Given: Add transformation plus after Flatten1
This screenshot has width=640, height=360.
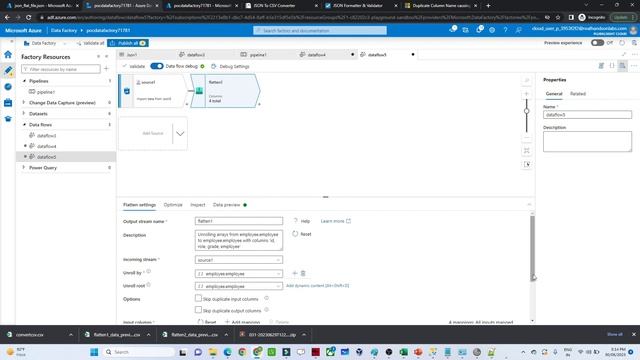Looking at the screenshot, I should (259, 104).
